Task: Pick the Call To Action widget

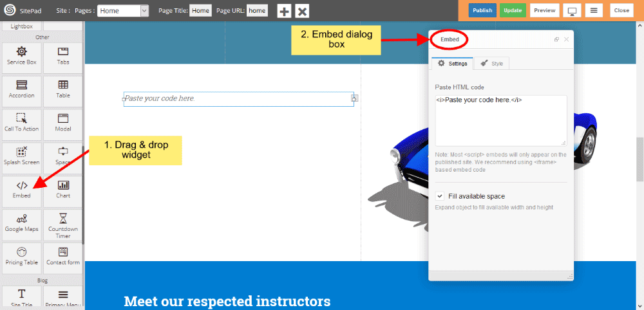Action: [x=21, y=123]
